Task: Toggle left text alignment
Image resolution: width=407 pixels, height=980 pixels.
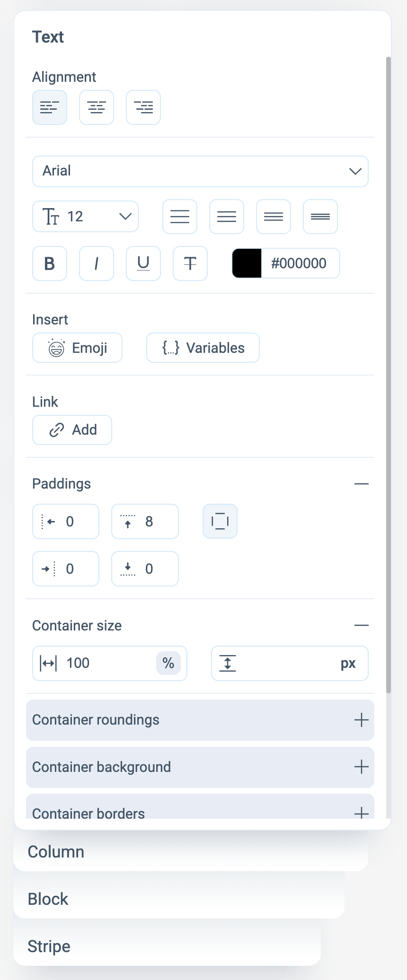Action: 50,107
